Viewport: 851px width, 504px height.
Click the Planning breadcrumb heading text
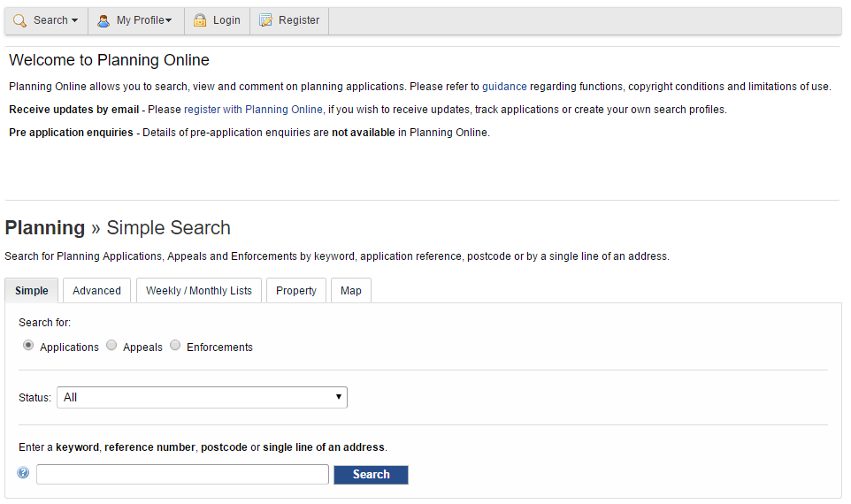coord(45,228)
